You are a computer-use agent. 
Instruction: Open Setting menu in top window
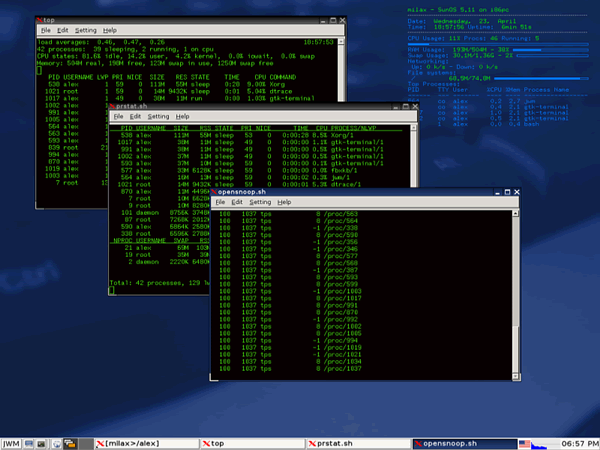pos(85,30)
